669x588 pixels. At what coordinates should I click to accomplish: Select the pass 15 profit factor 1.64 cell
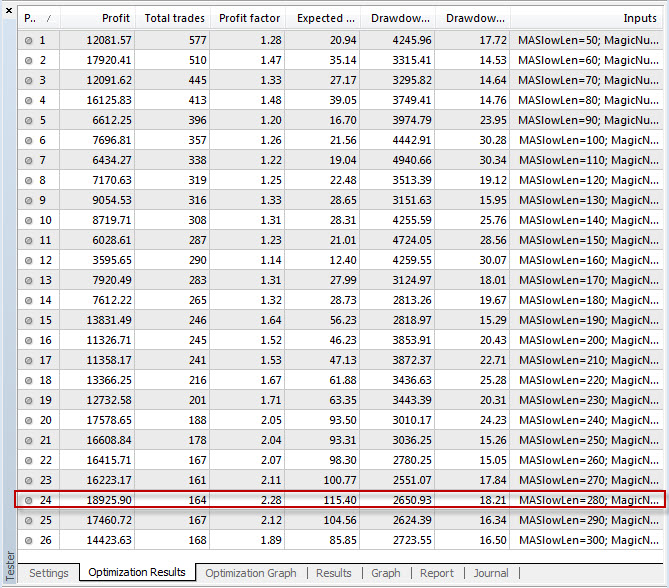pos(248,320)
